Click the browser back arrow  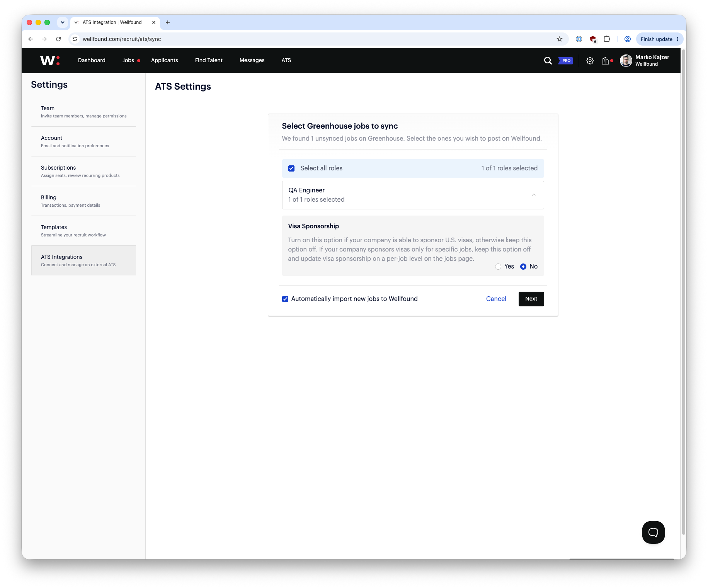[x=31, y=39]
